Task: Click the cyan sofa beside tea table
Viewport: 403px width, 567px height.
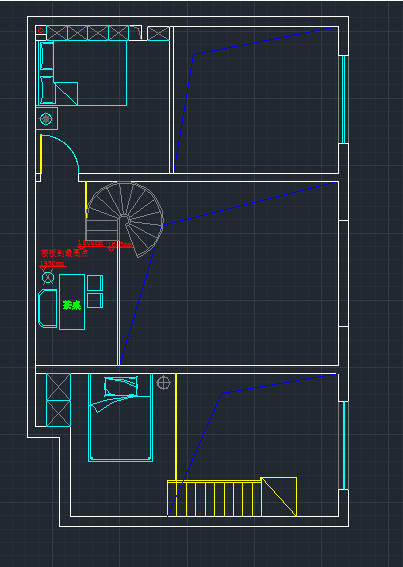Action: click(x=48, y=308)
